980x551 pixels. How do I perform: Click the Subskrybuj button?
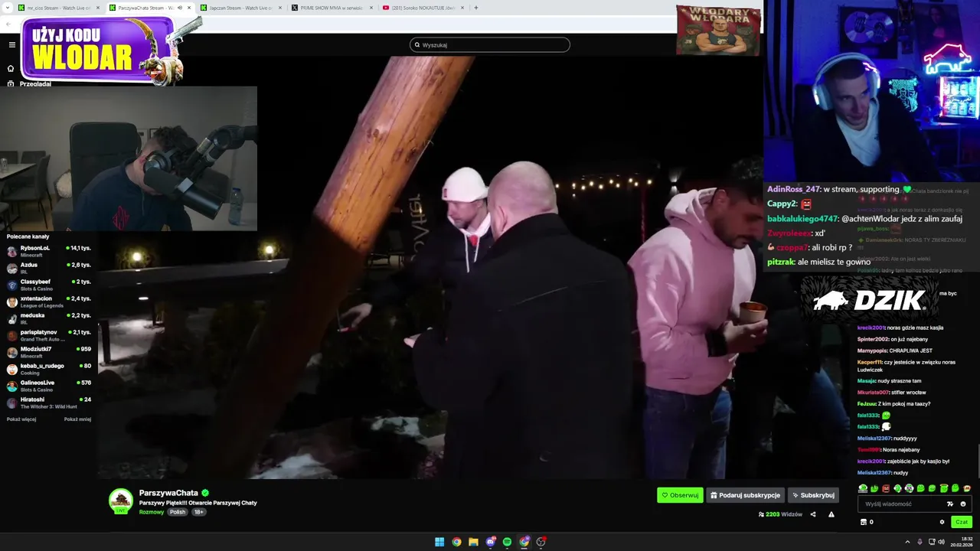(x=813, y=495)
